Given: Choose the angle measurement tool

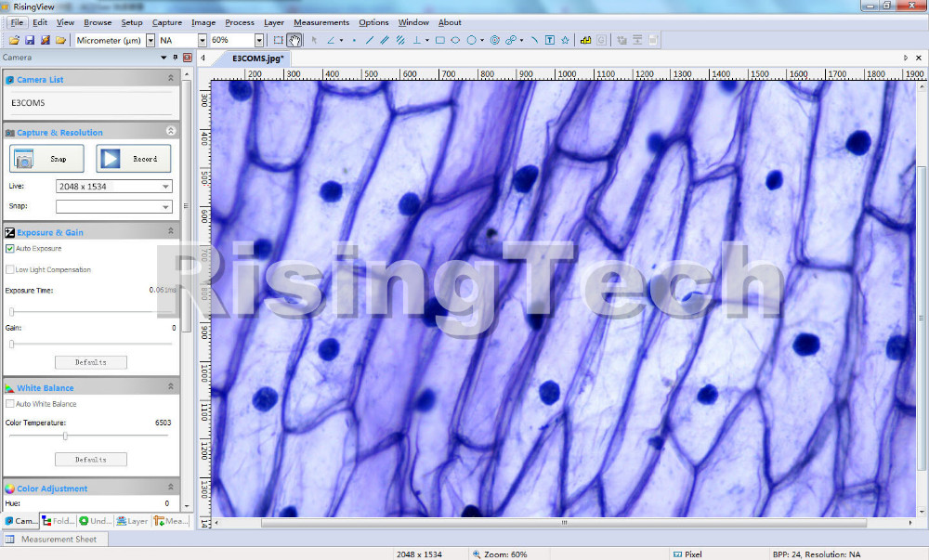Looking at the screenshot, I should click(331, 40).
